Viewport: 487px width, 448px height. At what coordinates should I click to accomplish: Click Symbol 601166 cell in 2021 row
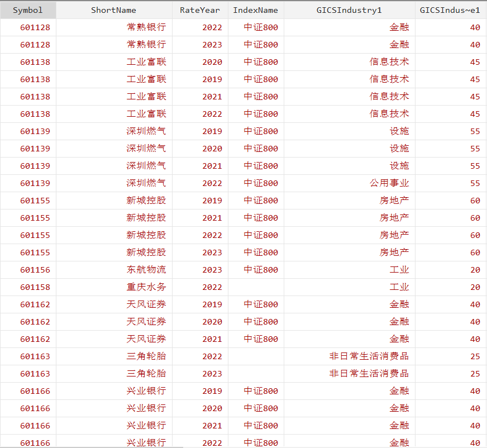(28, 426)
